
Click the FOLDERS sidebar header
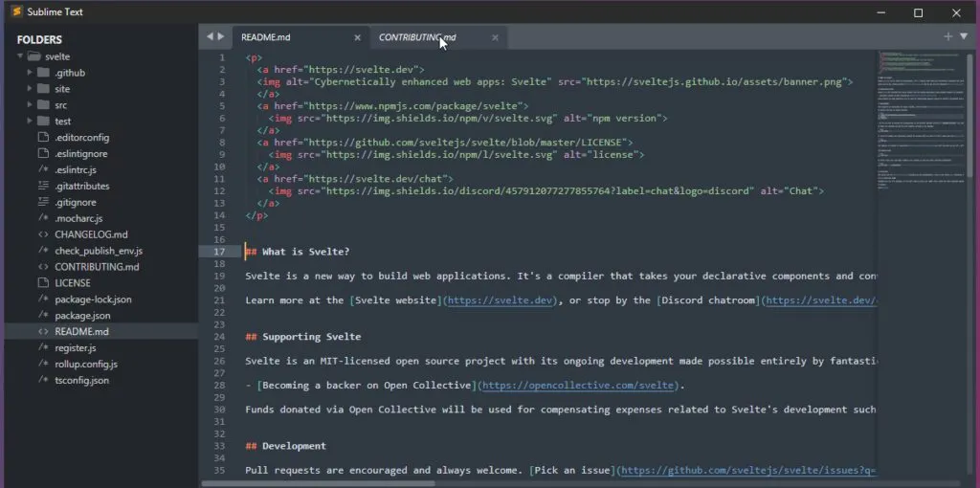[39, 40]
